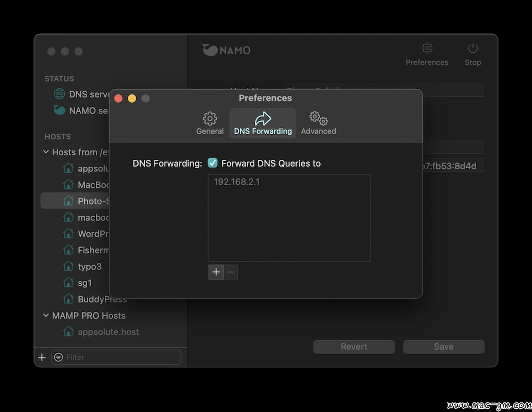Add a new host with the plus button
532x412 pixels.
coord(41,357)
